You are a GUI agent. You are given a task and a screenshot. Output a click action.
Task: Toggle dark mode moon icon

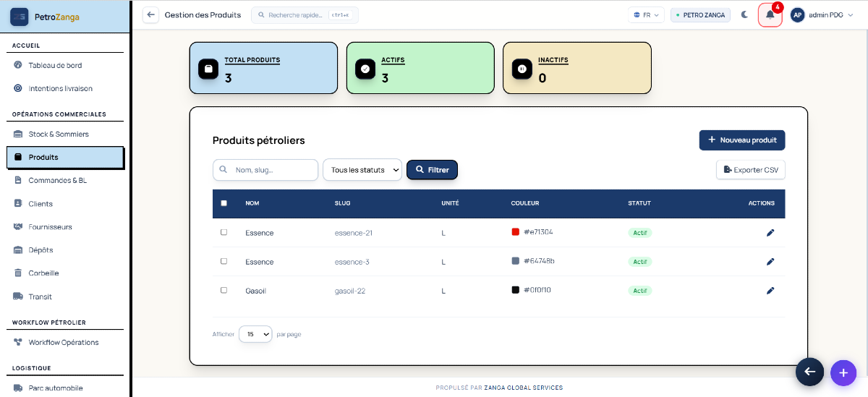coord(744,15)
